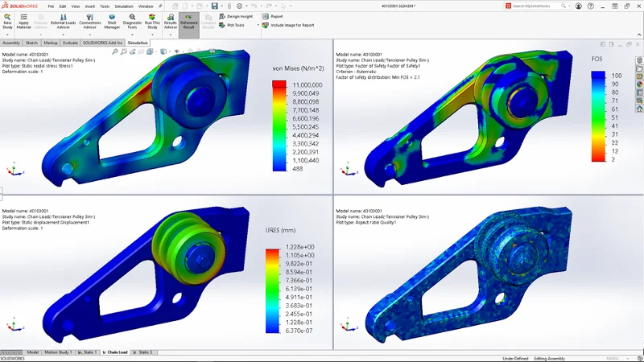This screenshot has width=644, height=362.
Task: Expand the Plot Tools dropdown
Action: 258,25
